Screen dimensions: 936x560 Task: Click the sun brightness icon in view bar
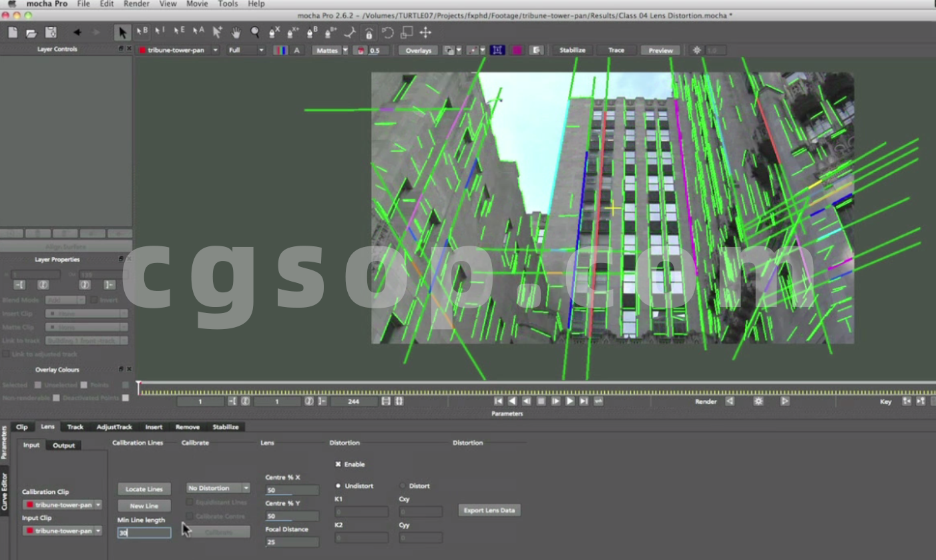click(x=697, y=50)
